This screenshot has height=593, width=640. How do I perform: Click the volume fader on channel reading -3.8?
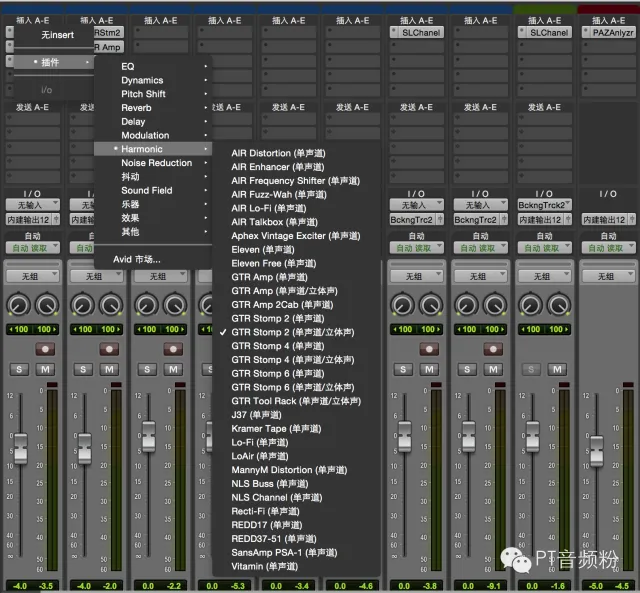(x=404, y=436)
